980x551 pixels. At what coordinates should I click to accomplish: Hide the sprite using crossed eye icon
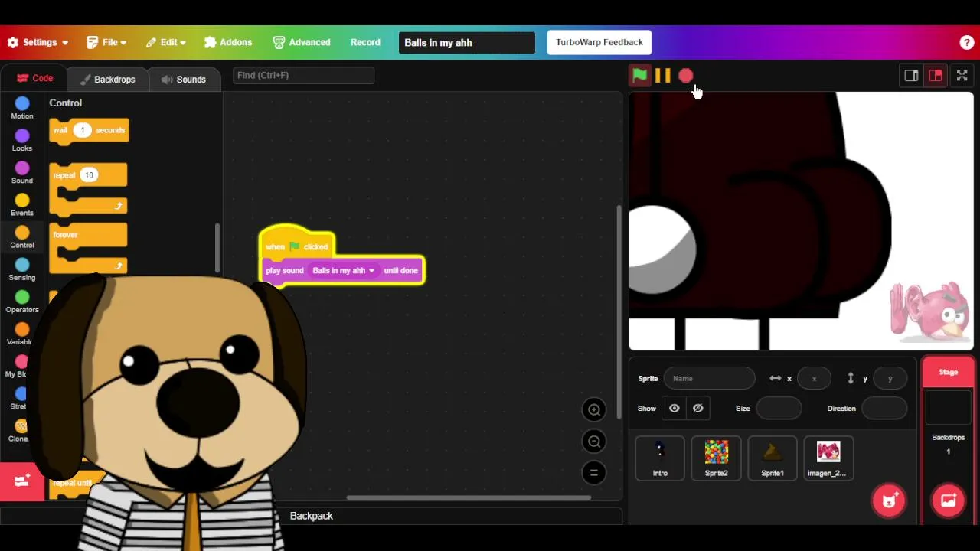698,409
